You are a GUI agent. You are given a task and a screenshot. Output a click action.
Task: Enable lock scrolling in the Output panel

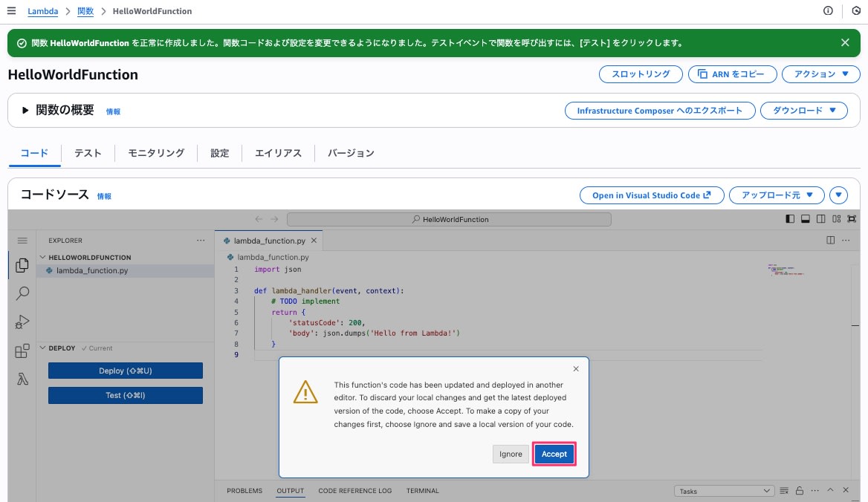coord(800,490)
